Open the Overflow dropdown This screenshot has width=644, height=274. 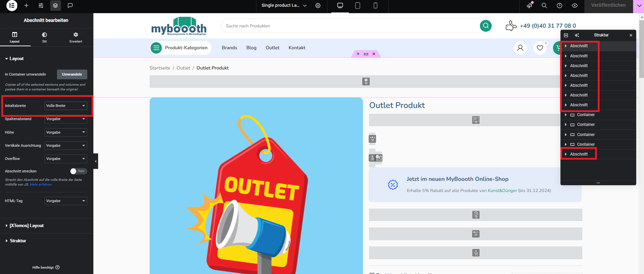point(66,159)
